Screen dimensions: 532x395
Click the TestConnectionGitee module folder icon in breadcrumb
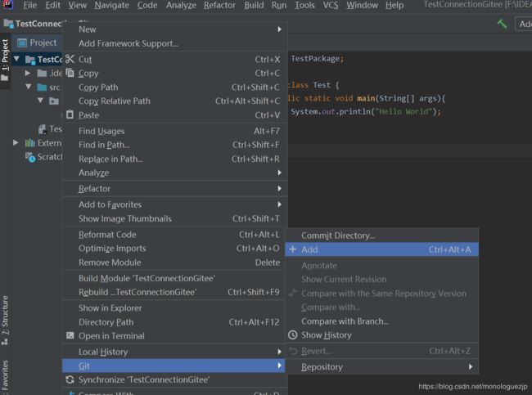point(8,24)
